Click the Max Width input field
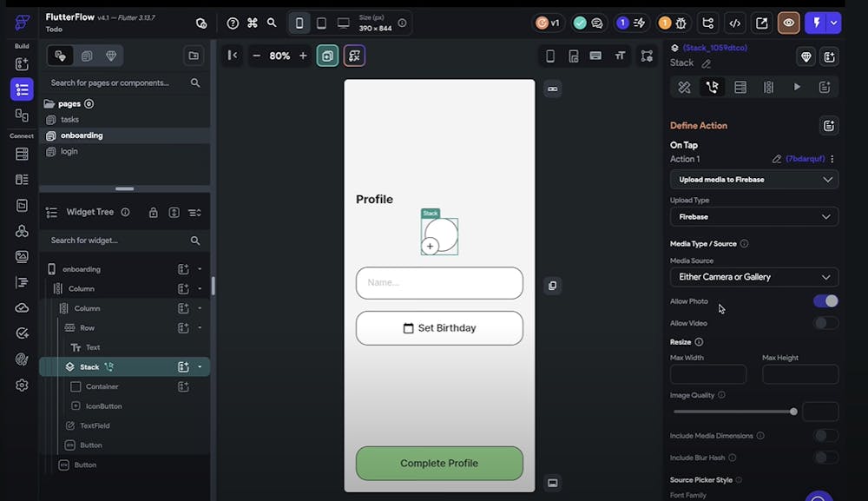Screen dimensions: 868x501 tap(707, 374)
